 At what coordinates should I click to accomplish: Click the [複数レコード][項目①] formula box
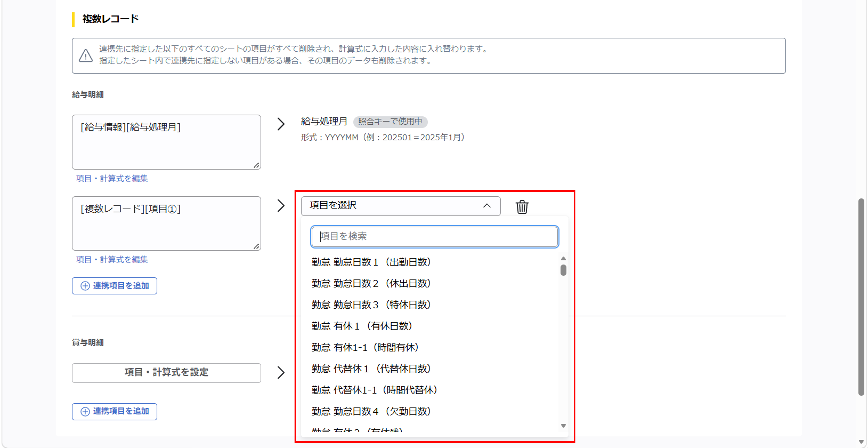click(166, 223)
